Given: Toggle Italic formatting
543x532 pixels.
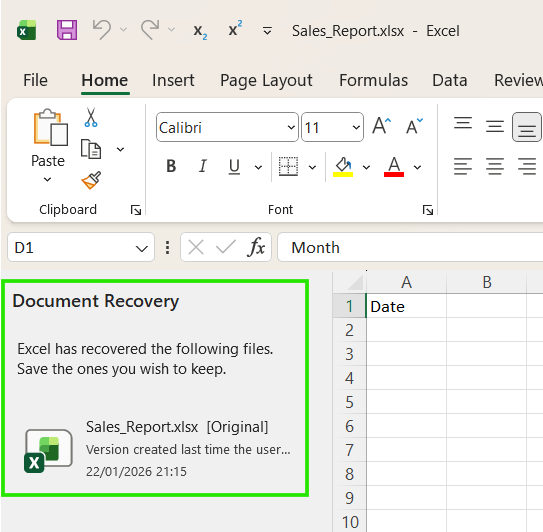Looking at the screenshot, I should (203, 166).
